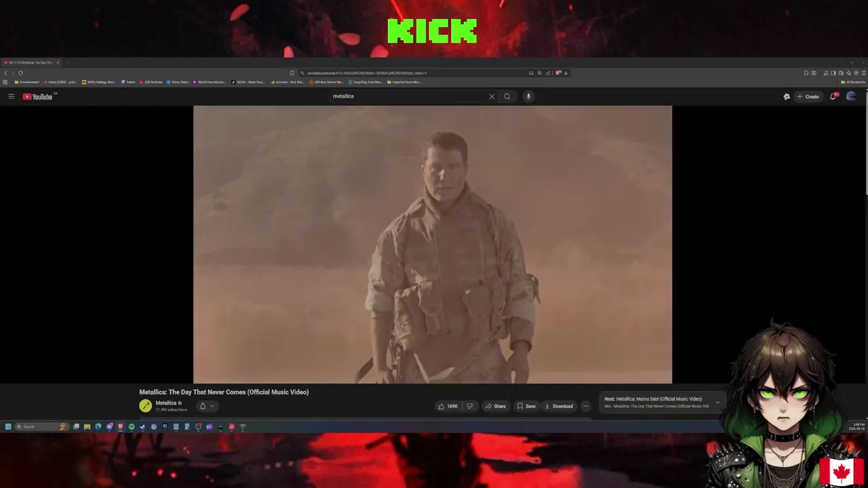Expand the Next up playlist panel
Viewport: 868px width, 488px height.
pyautogui.click(x=717, y=403)
